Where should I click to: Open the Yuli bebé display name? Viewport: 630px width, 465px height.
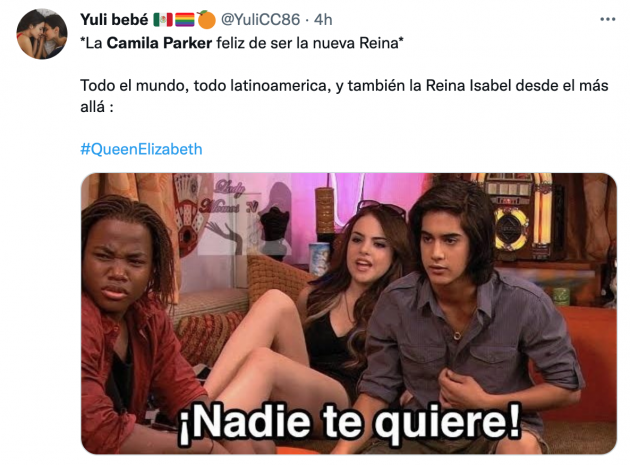coord(114,20)
